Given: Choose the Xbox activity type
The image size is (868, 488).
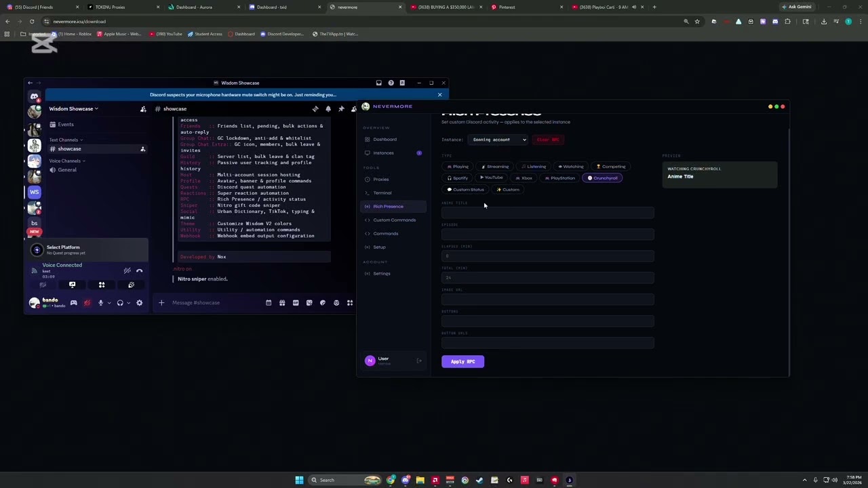Looking at the screenshot, I should 524,178.
